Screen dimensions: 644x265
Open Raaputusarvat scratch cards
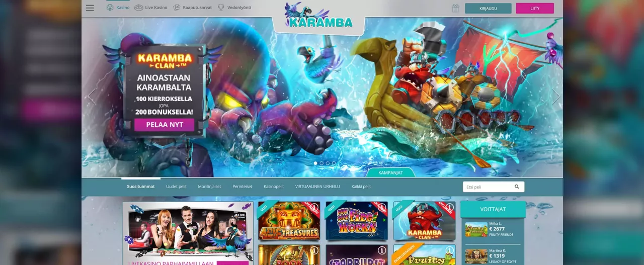pos(193,8)
